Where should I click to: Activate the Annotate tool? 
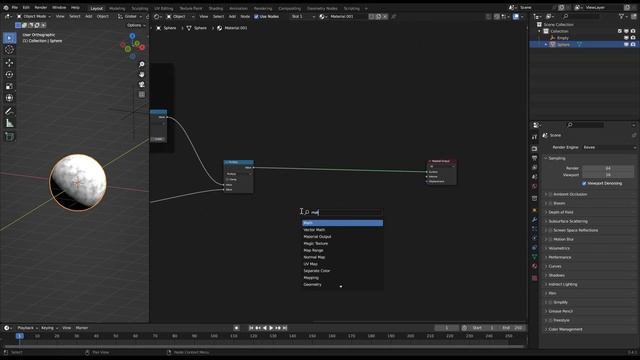pos(9,111)
